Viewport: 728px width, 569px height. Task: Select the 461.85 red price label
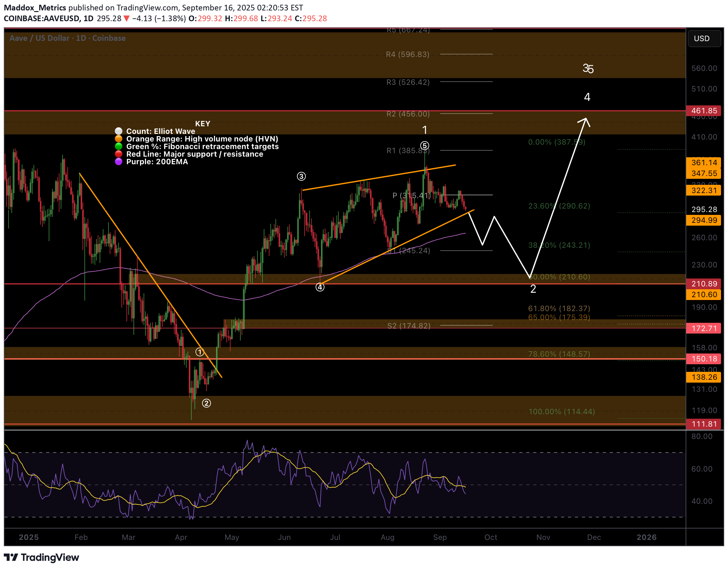[704, 111]
